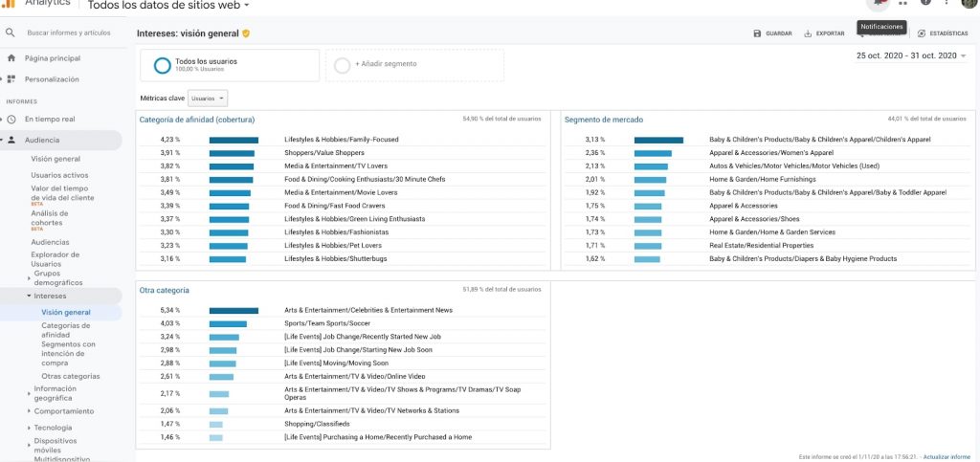Click the home icon beside Página principal
The width and height of the screenshot is (980, 462).
(x=11, y=58)
